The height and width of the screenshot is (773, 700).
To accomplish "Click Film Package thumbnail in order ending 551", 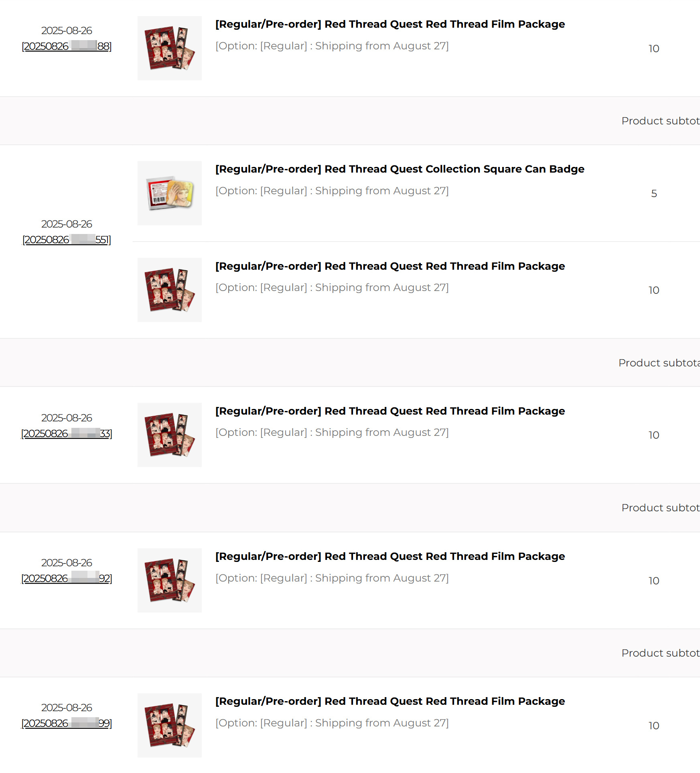I will 170,290.
